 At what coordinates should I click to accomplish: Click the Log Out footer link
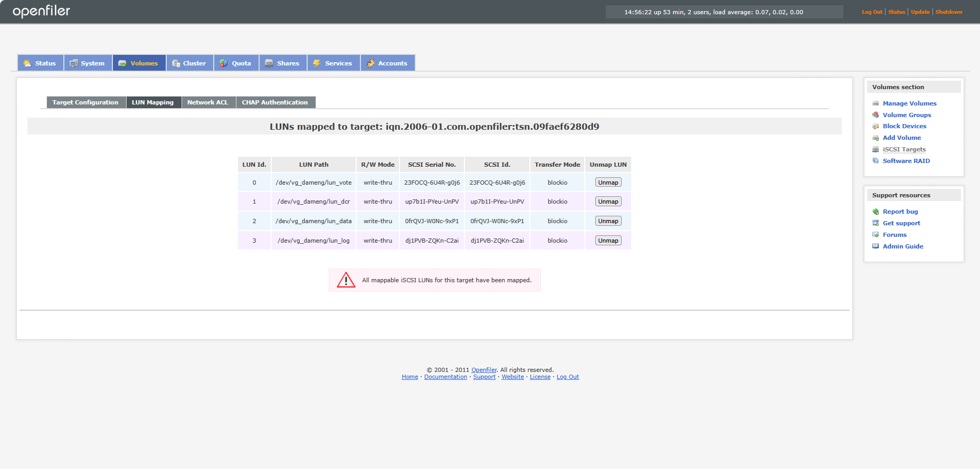pos(567,377)
